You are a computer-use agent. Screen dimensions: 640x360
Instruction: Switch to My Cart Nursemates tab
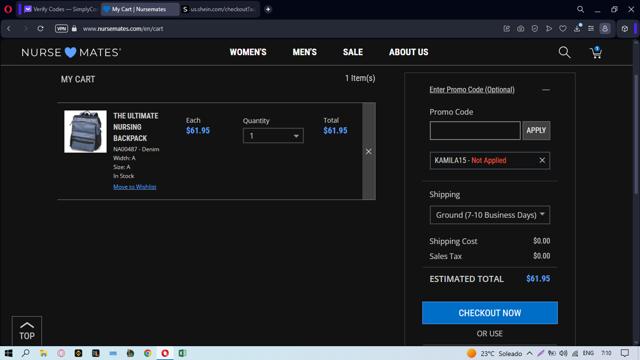(x=139, y=9)
